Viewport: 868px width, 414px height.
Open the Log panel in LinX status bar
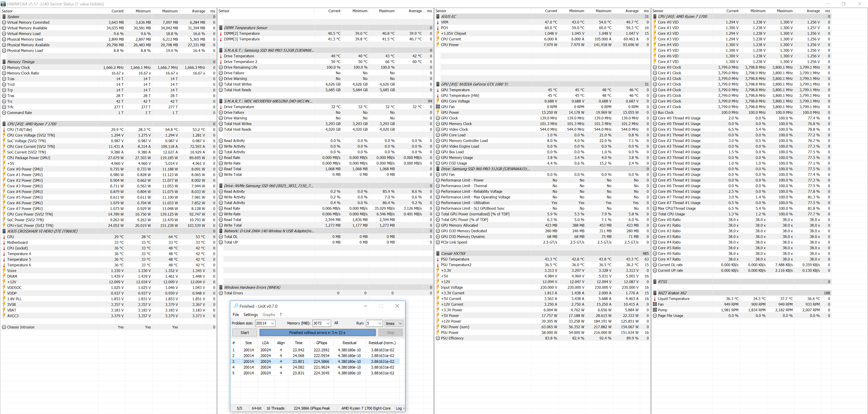pyautogui.click(x=399, y=408)
